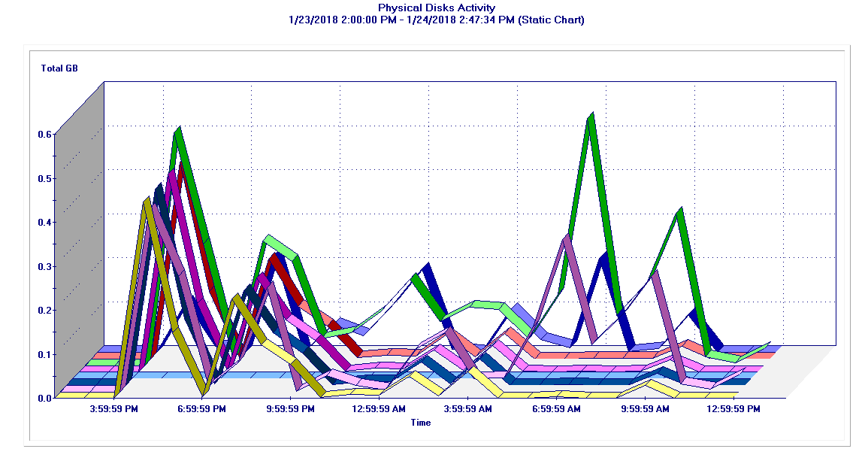Select the 9:59:59 PM time label
This screenshot has width=868, height=458.
[290, 409]
